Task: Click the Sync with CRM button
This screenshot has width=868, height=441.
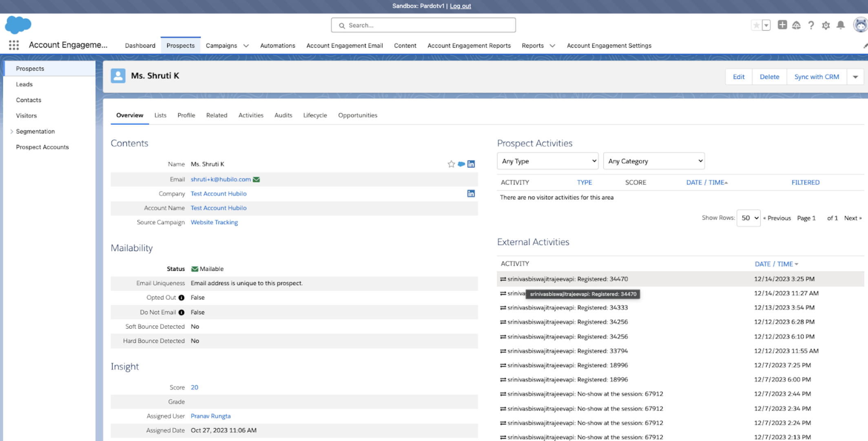Action: (x=817, y=77)
